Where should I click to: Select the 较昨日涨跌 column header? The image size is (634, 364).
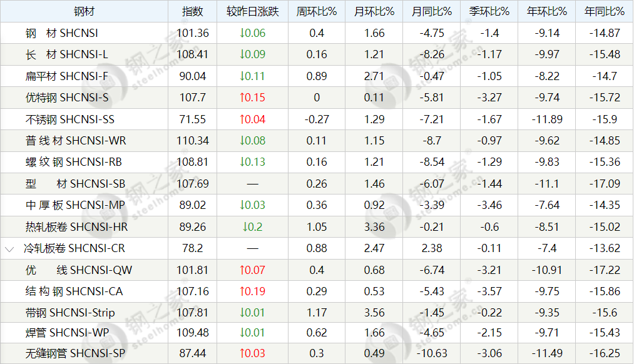[252, 11]
